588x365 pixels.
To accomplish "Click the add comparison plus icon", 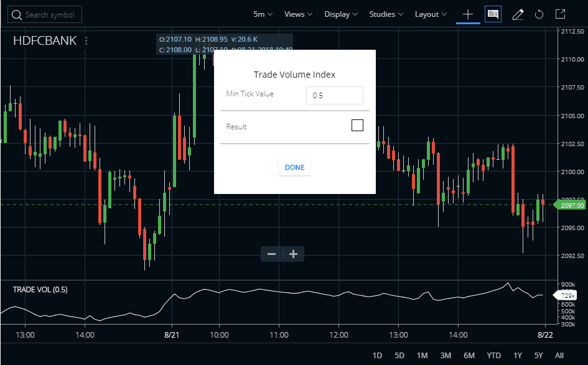I will [467, 14].
